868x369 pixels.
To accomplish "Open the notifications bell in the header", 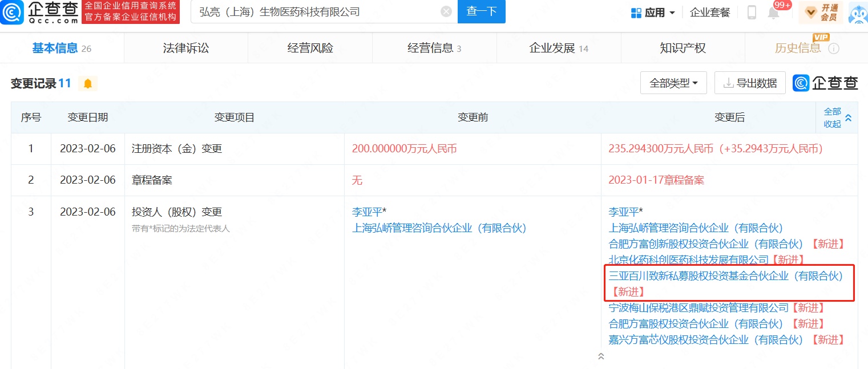I will click(773, 13).
